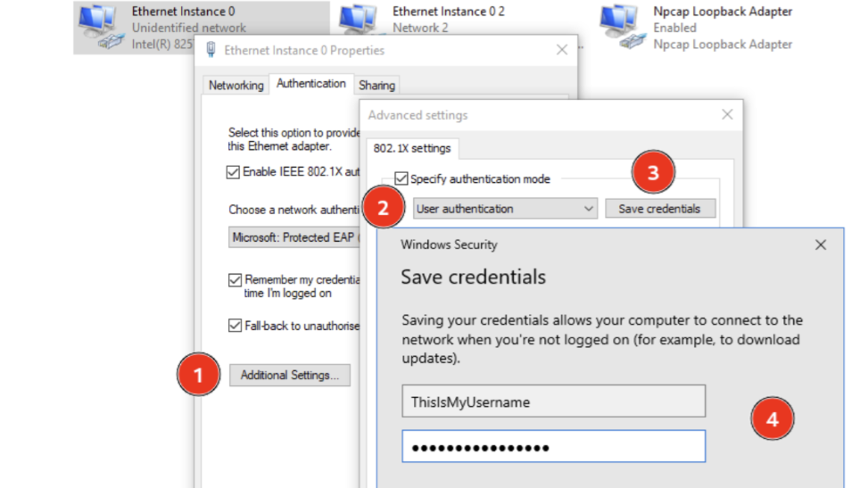Click the Save credentials button
Viewport: 868px width, 488px height.
click(660, 209)
